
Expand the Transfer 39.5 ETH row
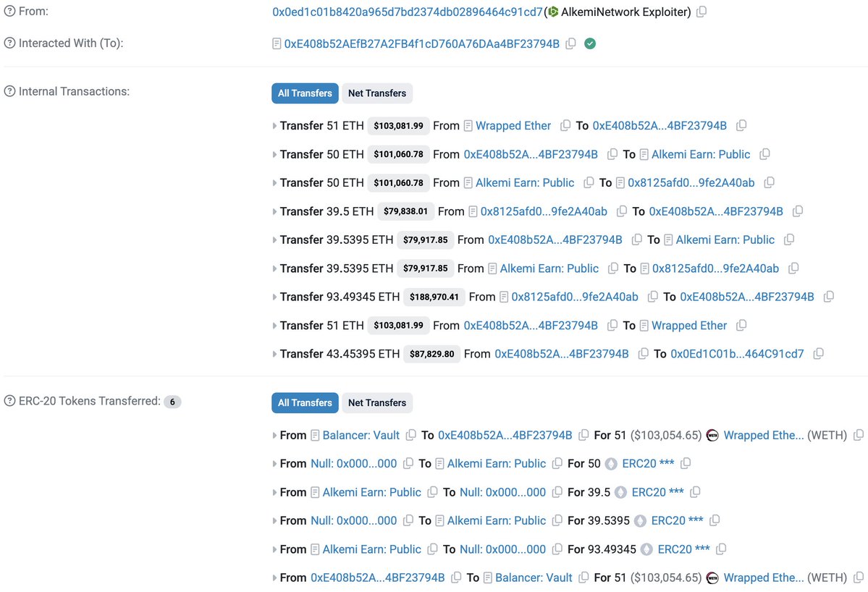pos(274,211)
